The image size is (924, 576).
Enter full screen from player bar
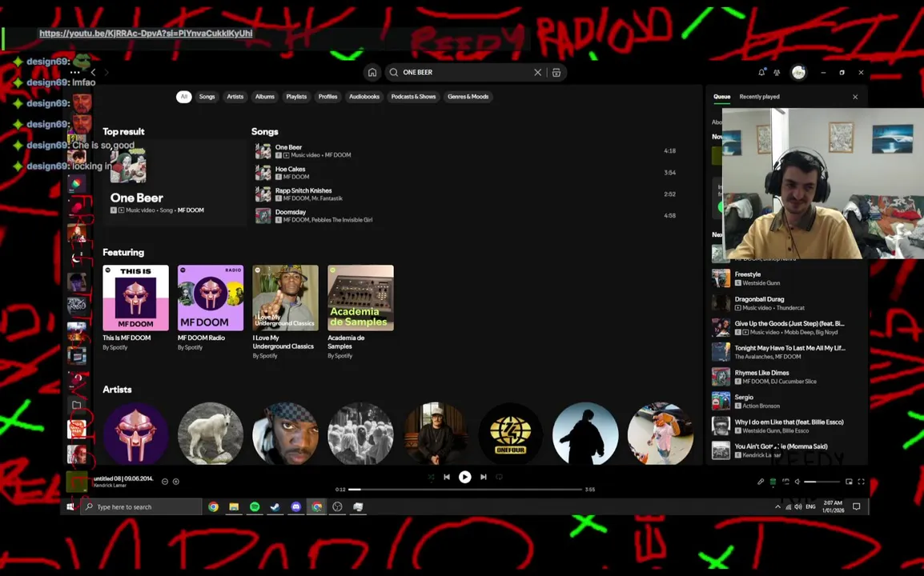[x=861, y=482]
